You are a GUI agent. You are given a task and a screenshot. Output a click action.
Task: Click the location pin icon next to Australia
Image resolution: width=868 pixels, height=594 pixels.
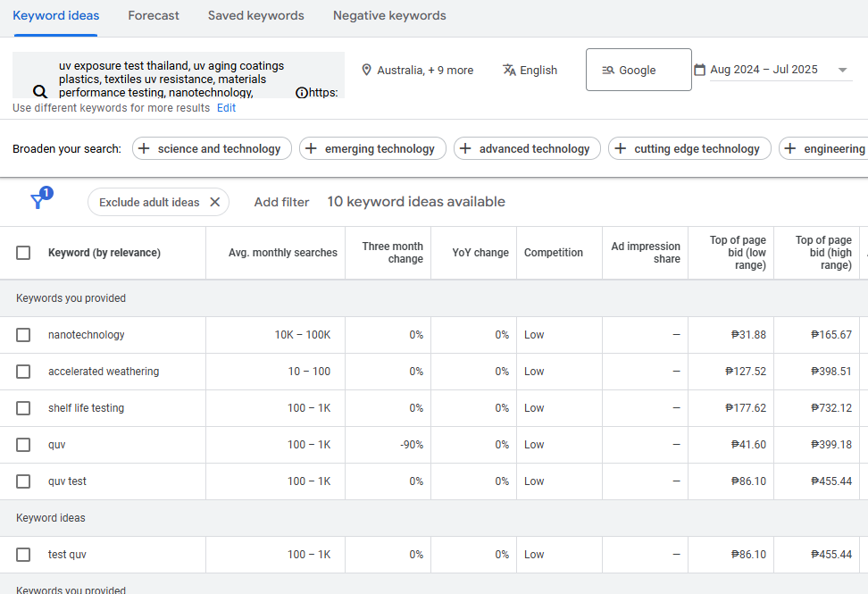tap(366, 70)
